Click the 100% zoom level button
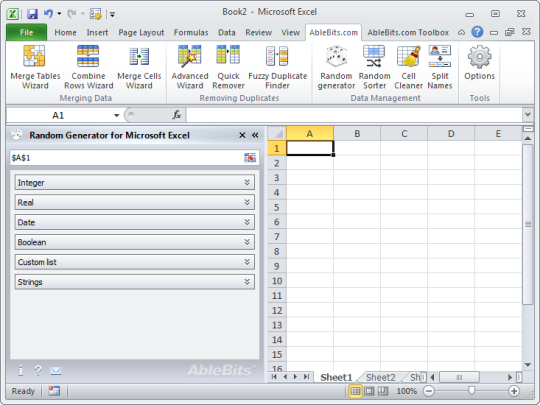540x405 pixels. tap(406, 391)
